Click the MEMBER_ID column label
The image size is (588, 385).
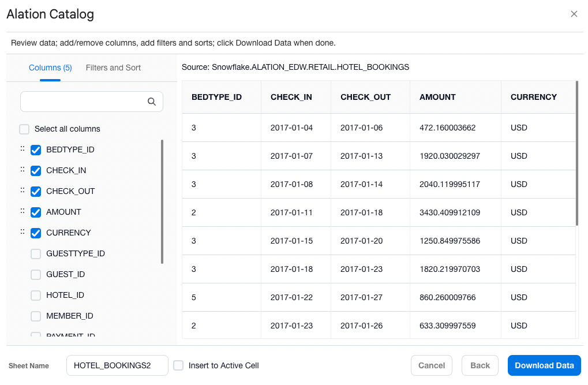tap(69, 316)
